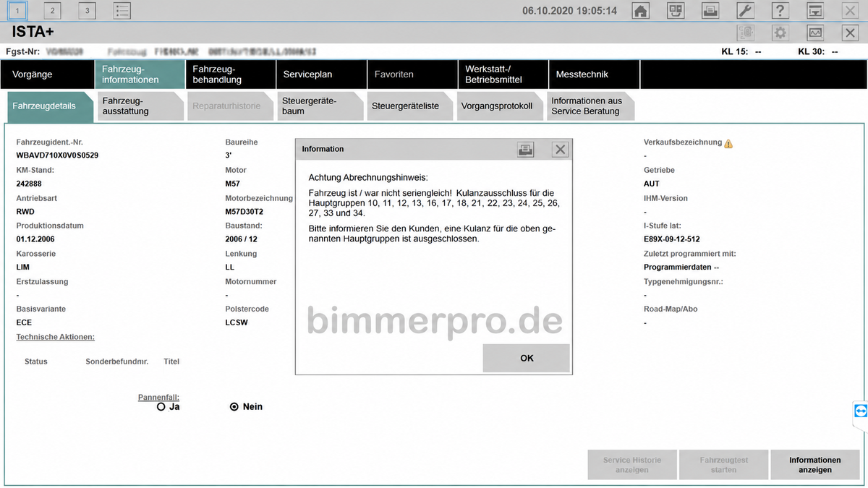Open the Favoriten menu

point(412,74)
